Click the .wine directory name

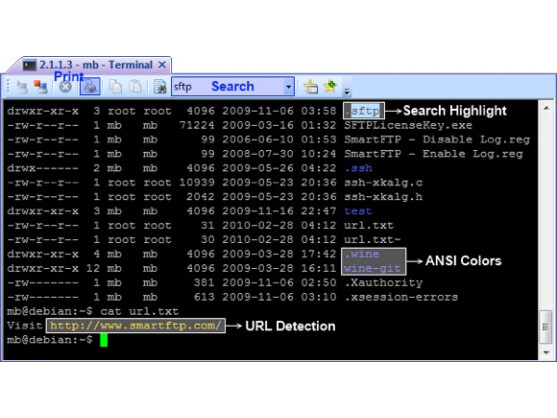coord(362,254)
